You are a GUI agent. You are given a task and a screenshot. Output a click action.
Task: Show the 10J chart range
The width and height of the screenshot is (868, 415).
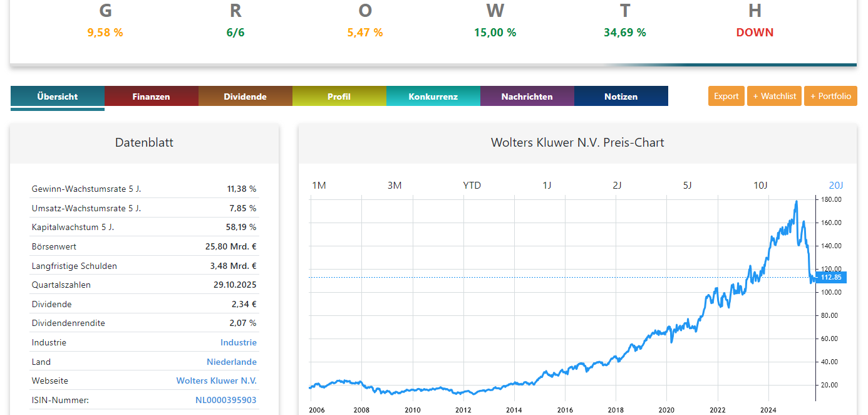pos(760,185)
